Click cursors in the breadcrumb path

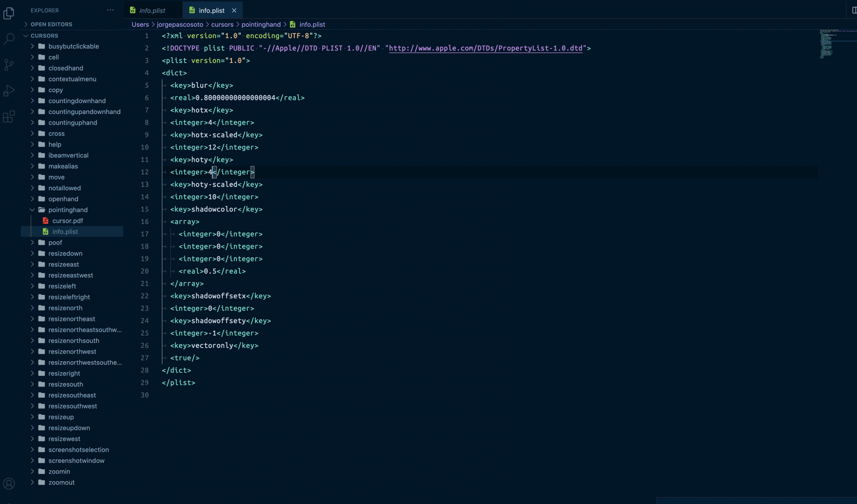pos(222,24)
